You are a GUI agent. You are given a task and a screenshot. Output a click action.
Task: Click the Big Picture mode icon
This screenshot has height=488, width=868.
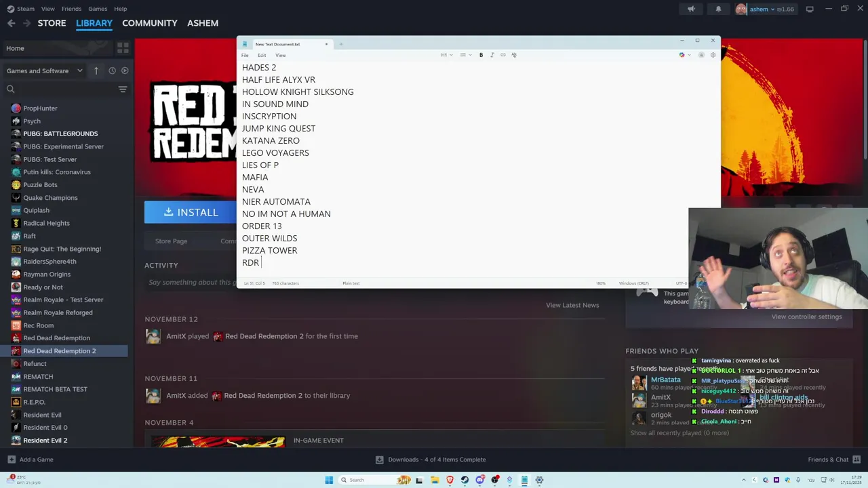[x=810, y=9]
